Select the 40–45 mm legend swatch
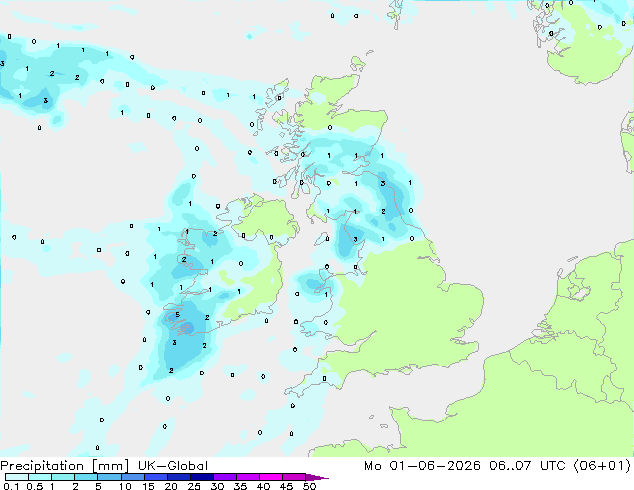Image resolution: width=634 pixels, height=490 pixels. click(x=270, y=477)
